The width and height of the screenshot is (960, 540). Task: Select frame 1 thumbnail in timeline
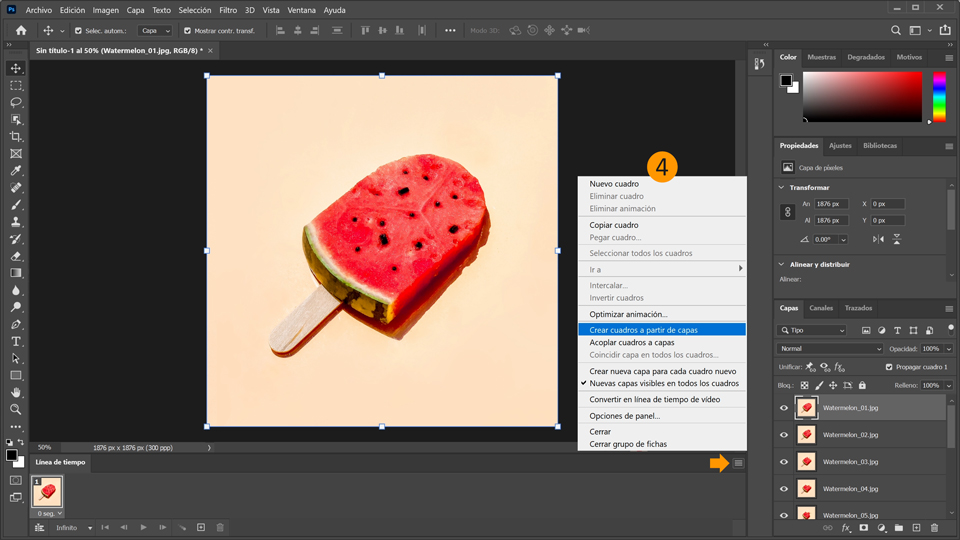point(48,492)
